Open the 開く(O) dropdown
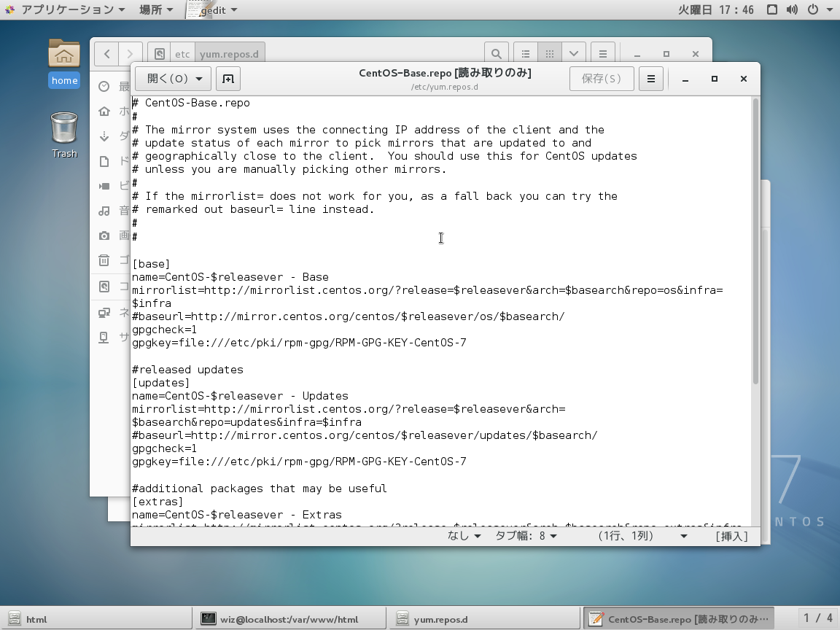 coord(173,79)
